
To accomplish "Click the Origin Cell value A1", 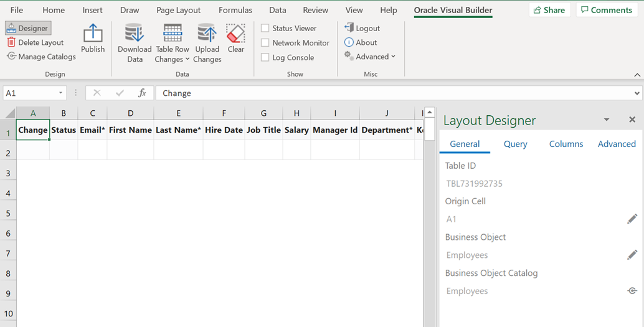I will pyautogui.click(x=452, y=219).
